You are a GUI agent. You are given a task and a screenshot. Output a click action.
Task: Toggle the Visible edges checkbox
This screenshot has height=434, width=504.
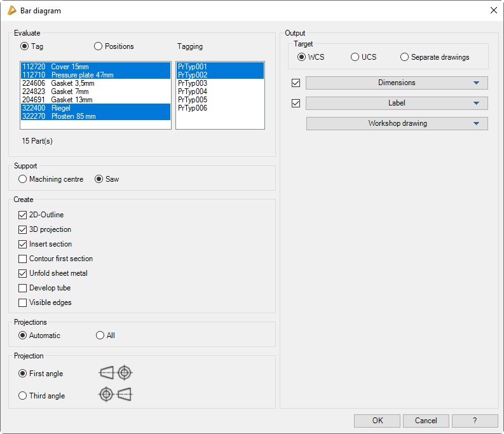[23, 302]
